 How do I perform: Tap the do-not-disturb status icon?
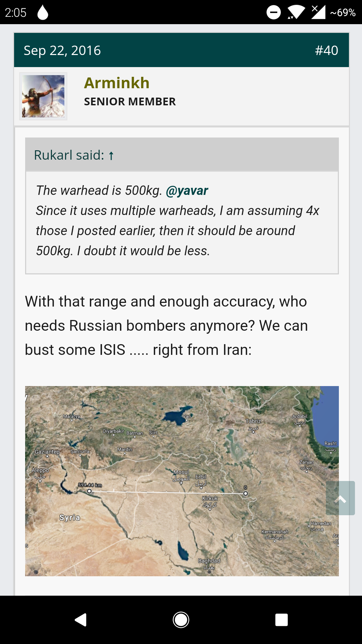click(274, 12)
